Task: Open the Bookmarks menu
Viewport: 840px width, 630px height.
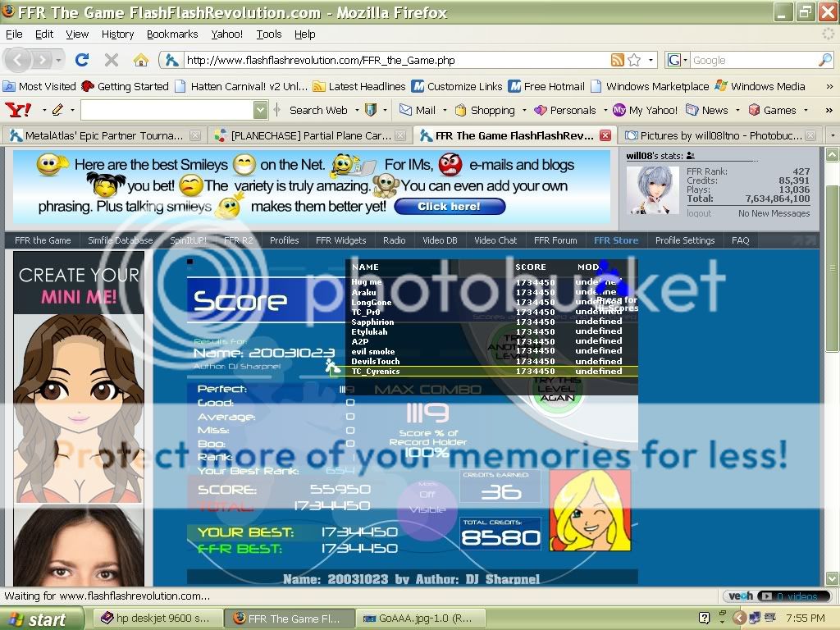Action: (172, 34)
